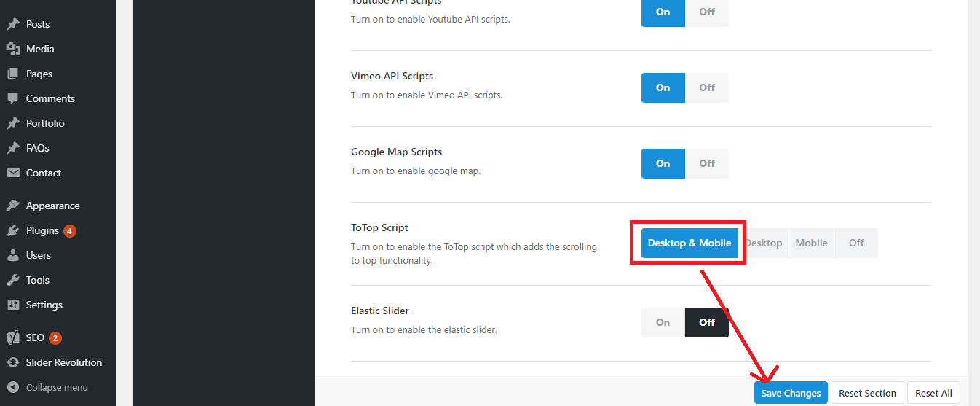Click the Save Changes button
The height and width of the screenshot is (406, 980).
[x=791, y=393]
